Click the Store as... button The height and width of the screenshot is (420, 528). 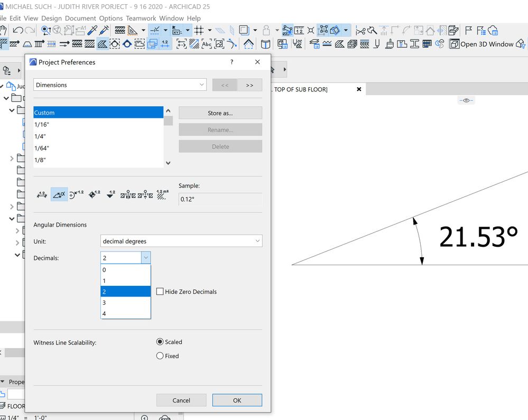[220, 113]
